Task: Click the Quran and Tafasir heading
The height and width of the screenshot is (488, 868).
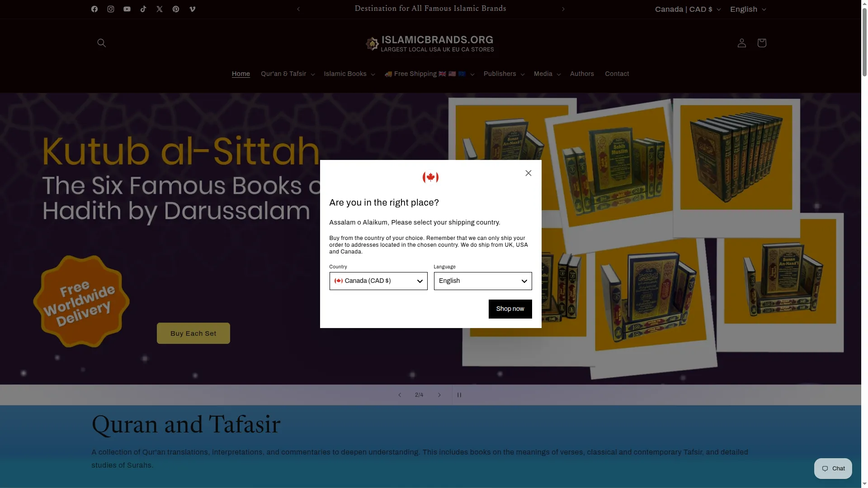Action: point(186,425)
